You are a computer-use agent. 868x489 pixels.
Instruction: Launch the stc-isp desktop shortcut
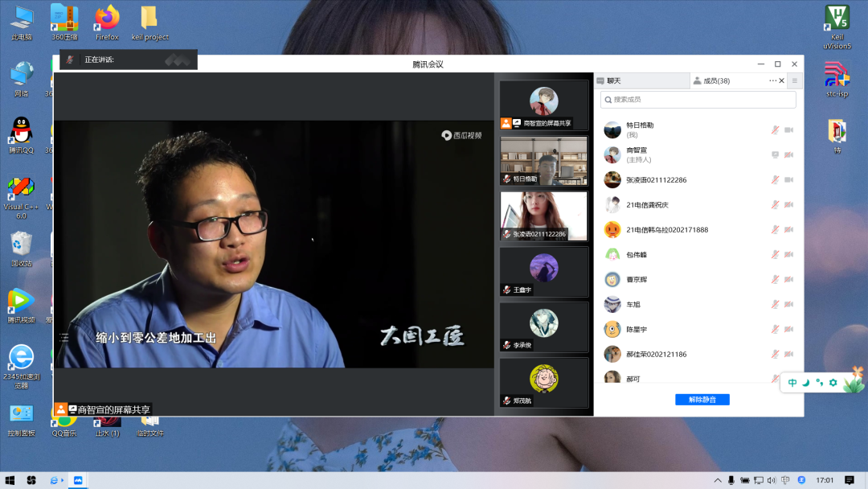click(837, 80)
